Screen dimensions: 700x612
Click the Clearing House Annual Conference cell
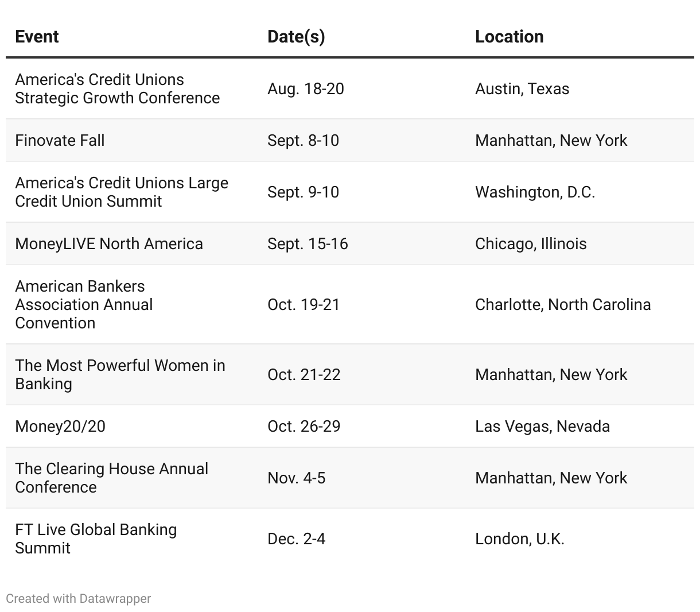coord(111,478)
